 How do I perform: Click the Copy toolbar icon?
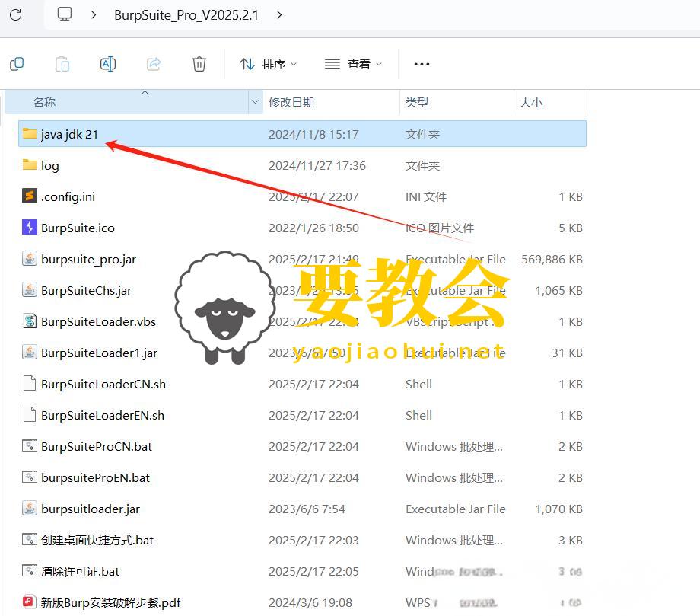pos(17,64)
